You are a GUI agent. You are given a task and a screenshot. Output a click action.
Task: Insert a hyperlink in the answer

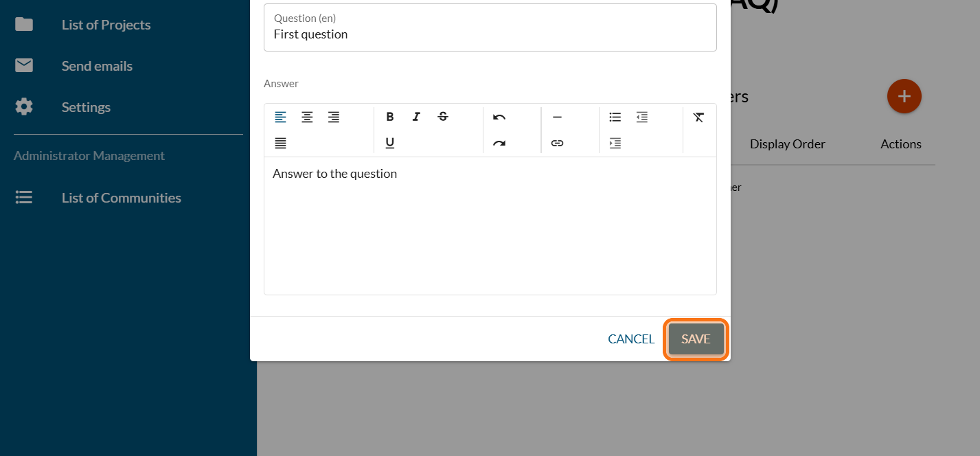pyautogui.click(x=557, y=144)
